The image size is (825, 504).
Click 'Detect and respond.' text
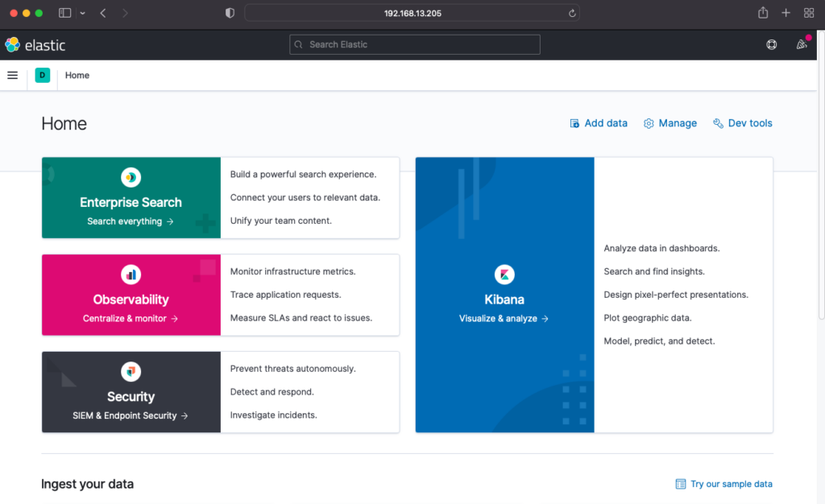(x=272, y=392)
